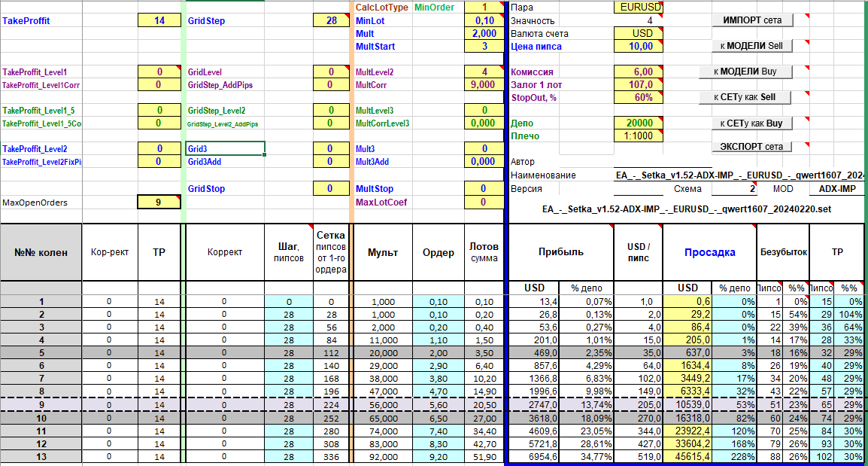This screenshot has height=466, width=868.
Task: Click the Мульт cell 56,000
Action: (x=383, y=405)
